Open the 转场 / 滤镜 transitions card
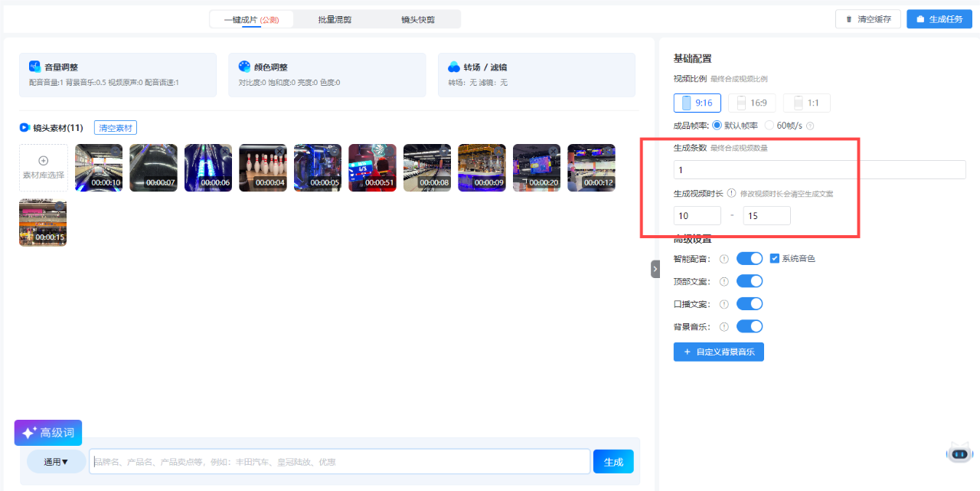The width and height of the screenshot is (980, 491). (536, 74)
